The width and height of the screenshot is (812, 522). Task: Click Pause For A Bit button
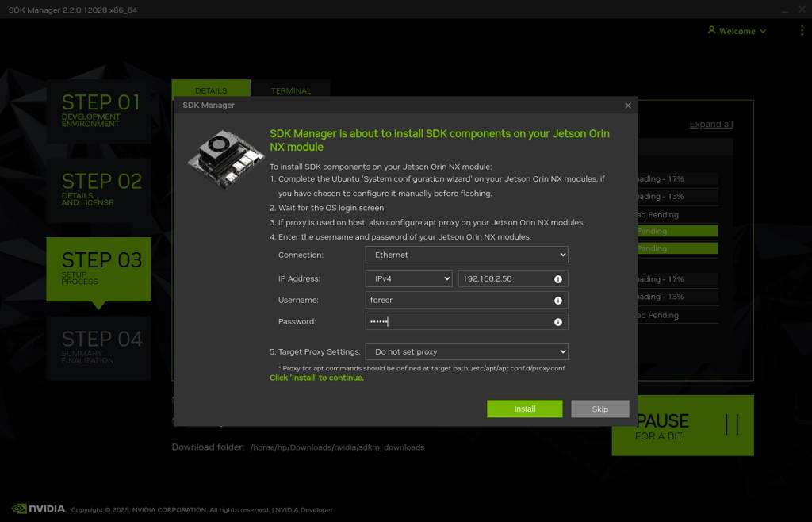[x=683, y=426]
